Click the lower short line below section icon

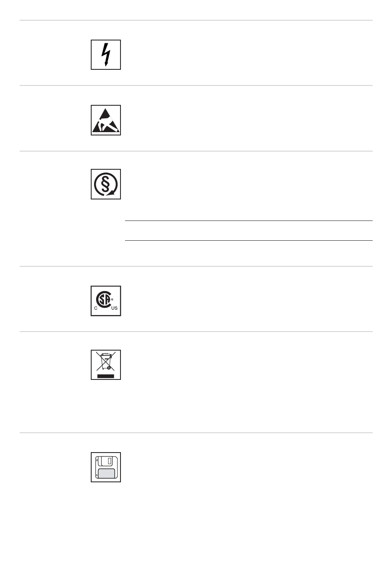tap(249, 241)
